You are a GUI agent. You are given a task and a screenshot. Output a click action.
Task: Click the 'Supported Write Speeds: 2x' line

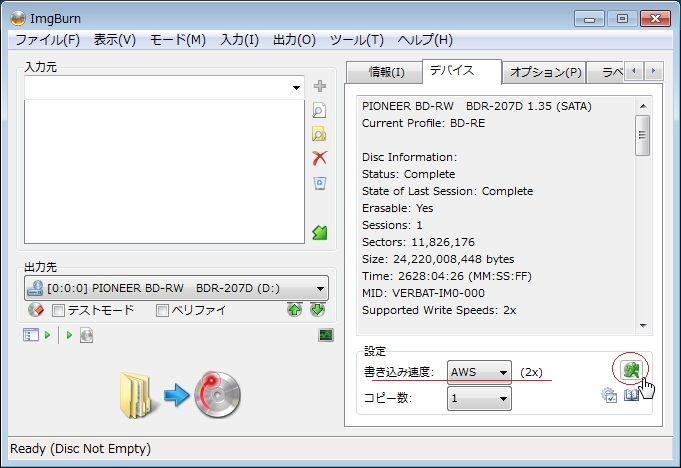439,310
